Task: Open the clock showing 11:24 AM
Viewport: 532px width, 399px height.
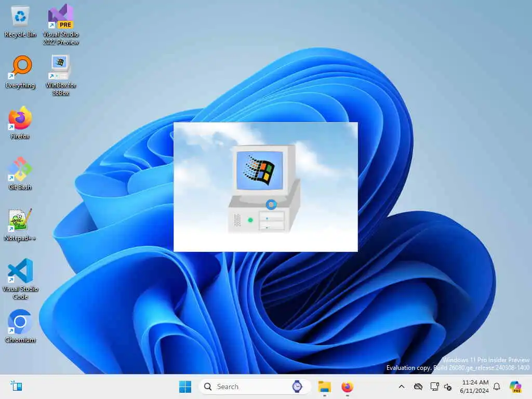Action: 475,387
